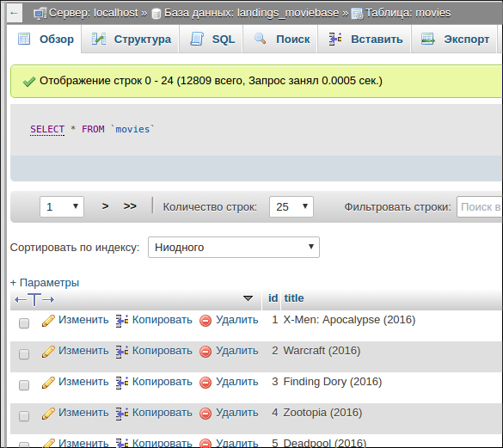Click copy icon in X-Men: Apocalypse row
503x448 pixels.
pyautogui.click(x=122, y=321)
